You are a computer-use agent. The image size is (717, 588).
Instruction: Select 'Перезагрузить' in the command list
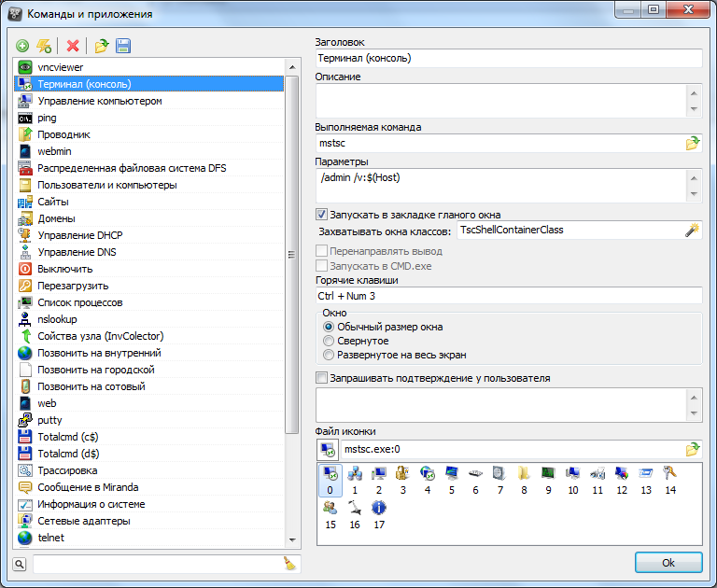click(74, 286)
